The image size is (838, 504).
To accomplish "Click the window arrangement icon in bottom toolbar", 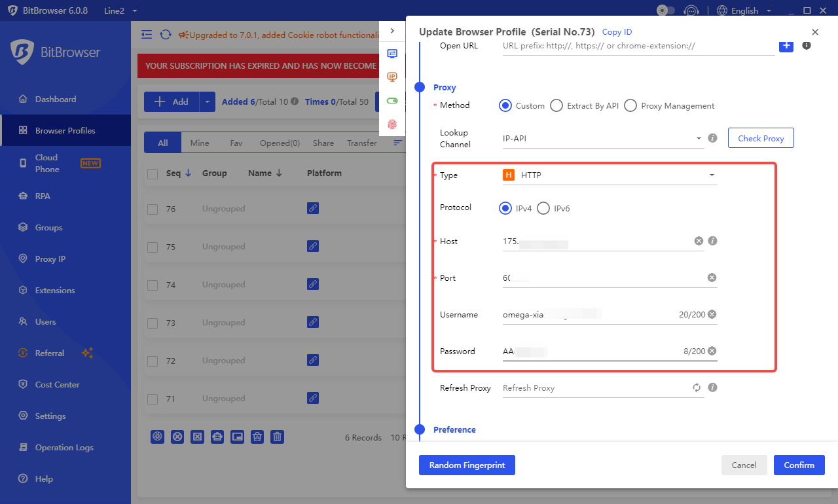I will click(x=238, y=437).
